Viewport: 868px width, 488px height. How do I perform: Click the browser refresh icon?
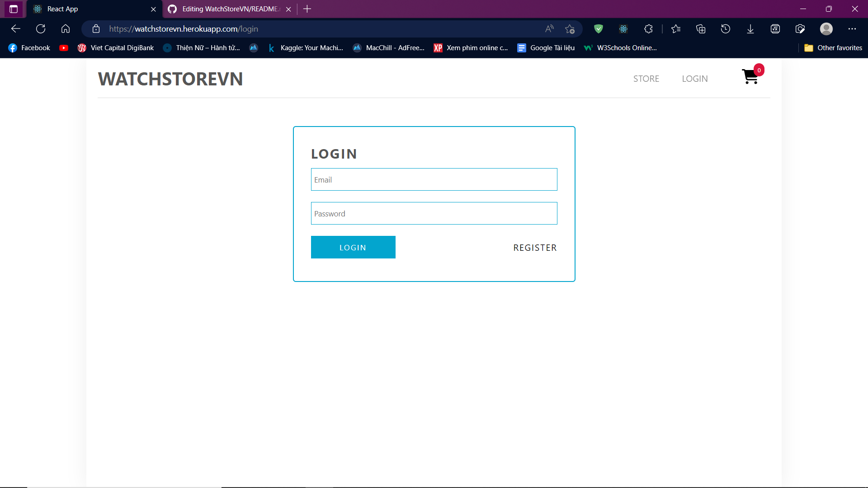point(41,29)
